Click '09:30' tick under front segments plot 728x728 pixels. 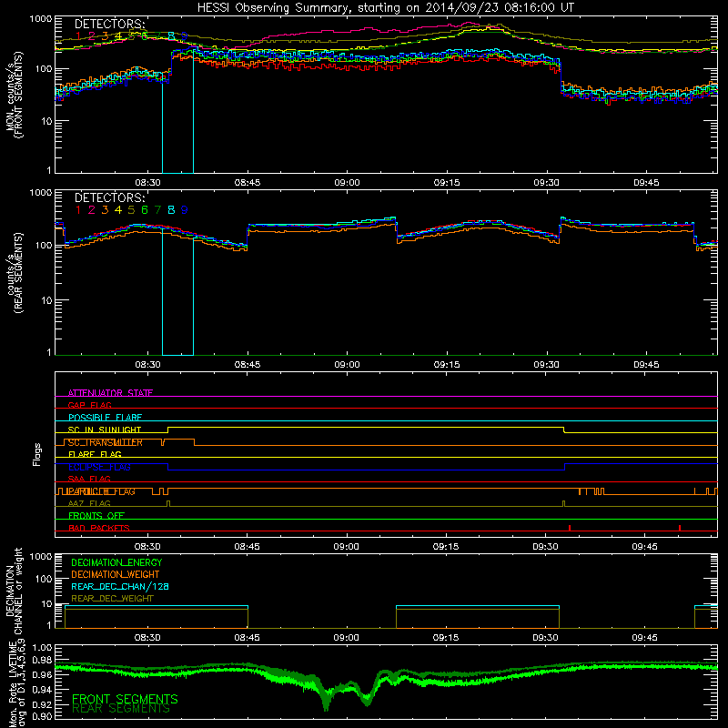click(547, 183)
